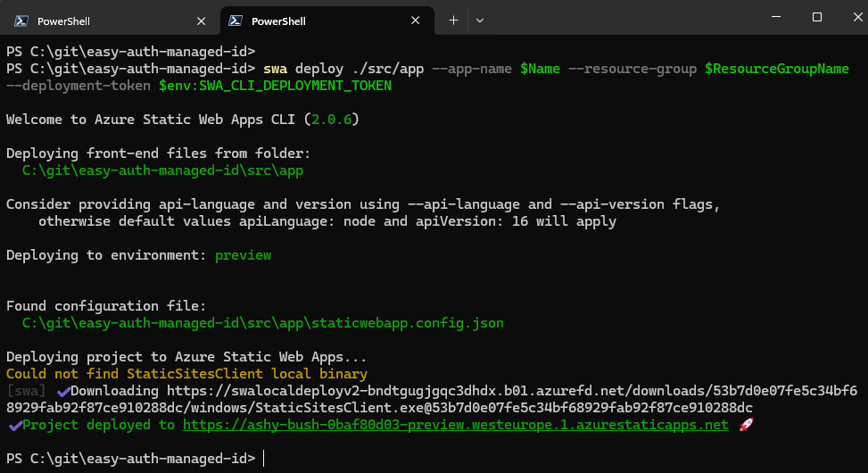Switch to the first PowerShell tab

tap(110, 21)
